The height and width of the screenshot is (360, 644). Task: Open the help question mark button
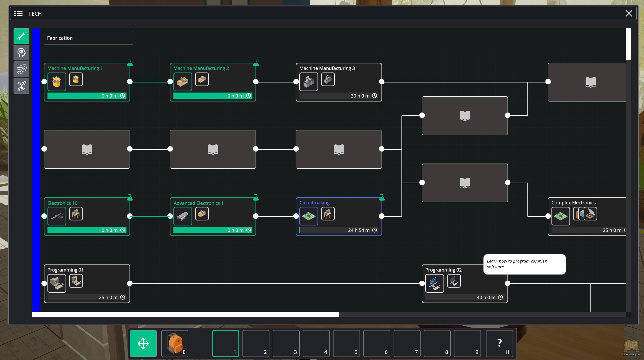(499, 343)
